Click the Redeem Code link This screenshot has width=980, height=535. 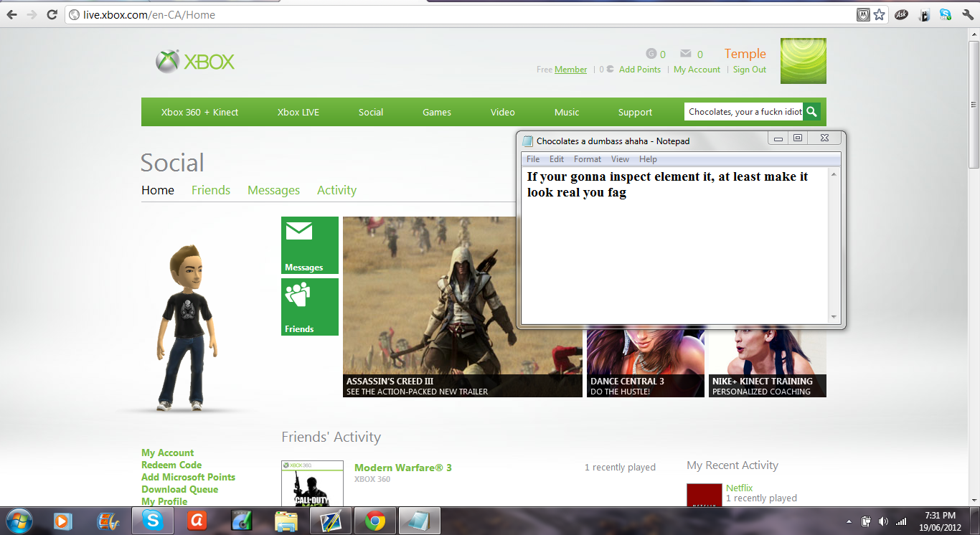point(171,465)
